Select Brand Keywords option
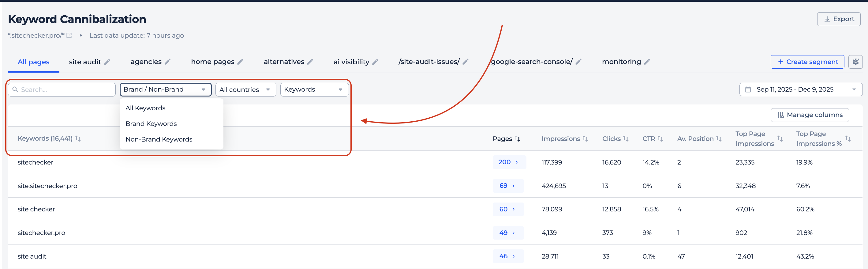 pos(171,124)
